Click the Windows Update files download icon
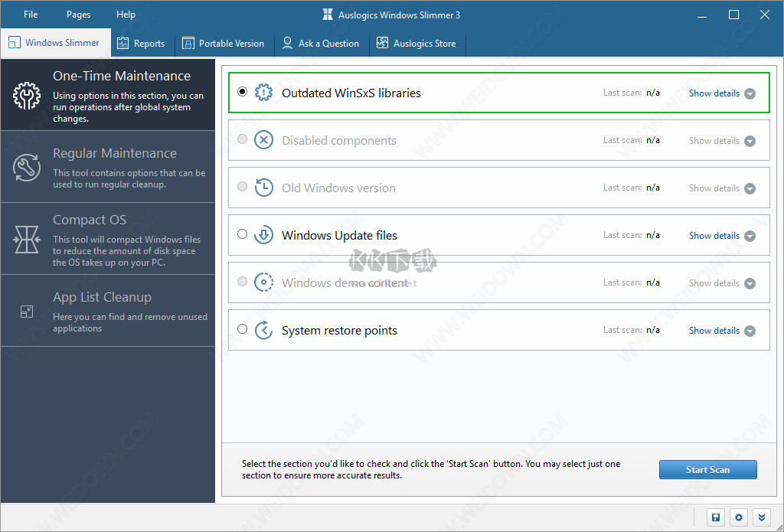Screen dimensions: 784x532 coord(263,234)
